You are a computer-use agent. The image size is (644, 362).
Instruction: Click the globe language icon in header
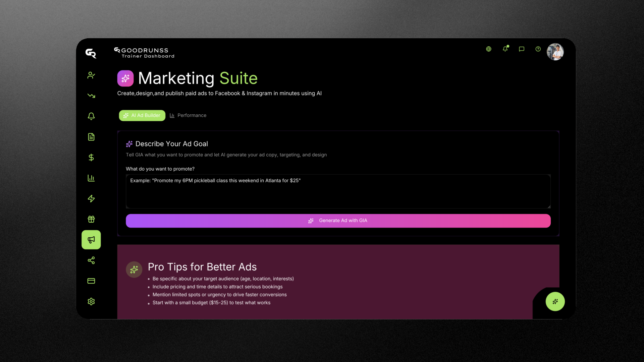point(489,49)
